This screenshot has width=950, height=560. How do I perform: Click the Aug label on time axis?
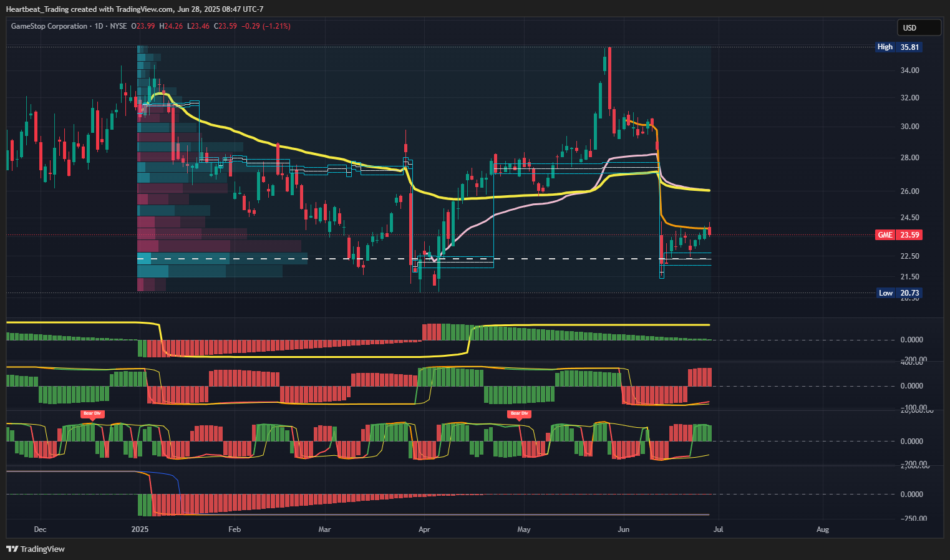pyautogui.click(x=823, y=529)
